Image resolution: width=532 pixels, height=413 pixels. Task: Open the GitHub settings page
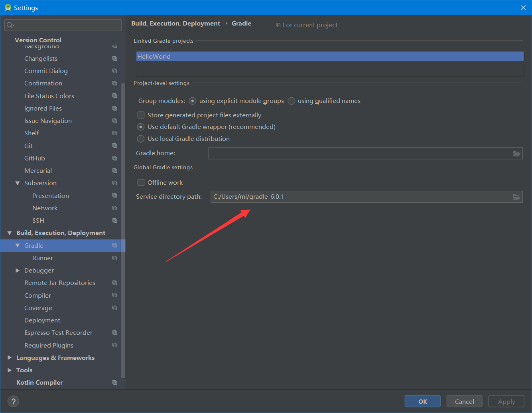pos(35,158)
